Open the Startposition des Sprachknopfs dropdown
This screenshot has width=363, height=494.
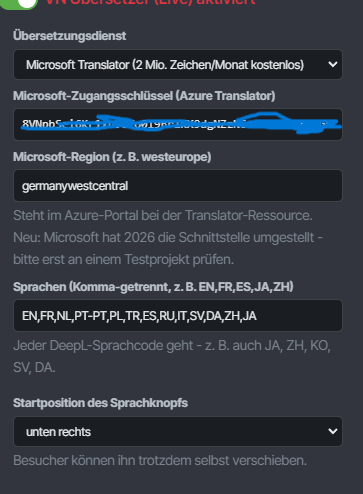(x=178, y=431)
